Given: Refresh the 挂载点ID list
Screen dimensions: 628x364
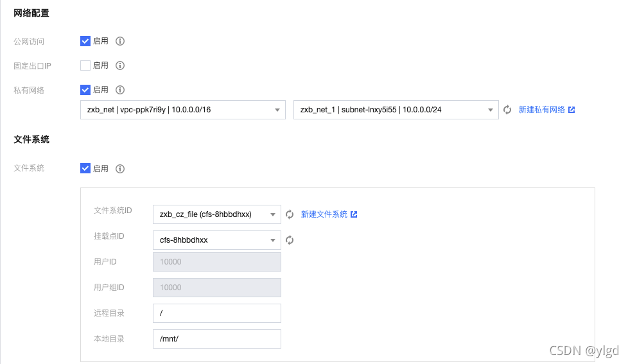Looking at the screenshot, I should [x=290, y=240].
